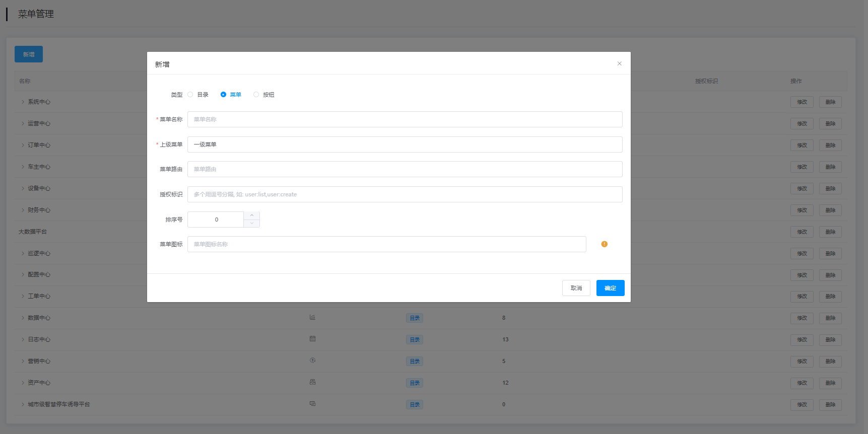Click the icon in 资产中心 row
The width and height of the screenshot is (868, 434).
click(312, 382)
